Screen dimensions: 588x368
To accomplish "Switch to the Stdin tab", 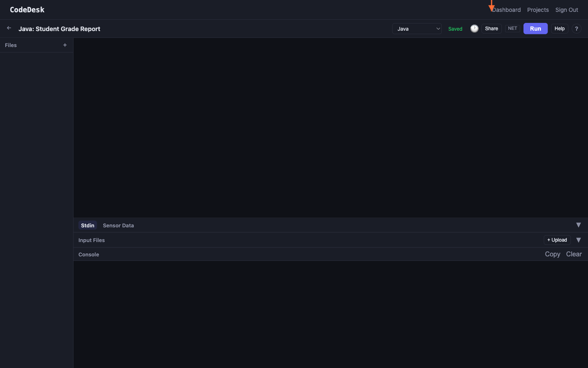I will 88,225.
